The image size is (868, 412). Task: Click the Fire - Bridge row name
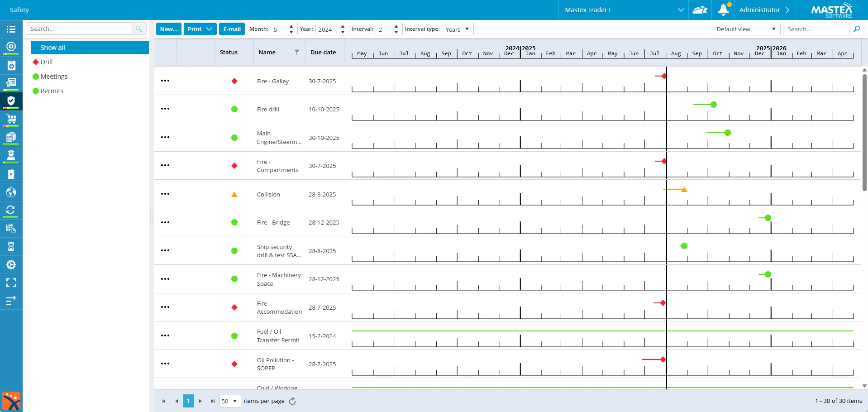[x=273, y=222]
